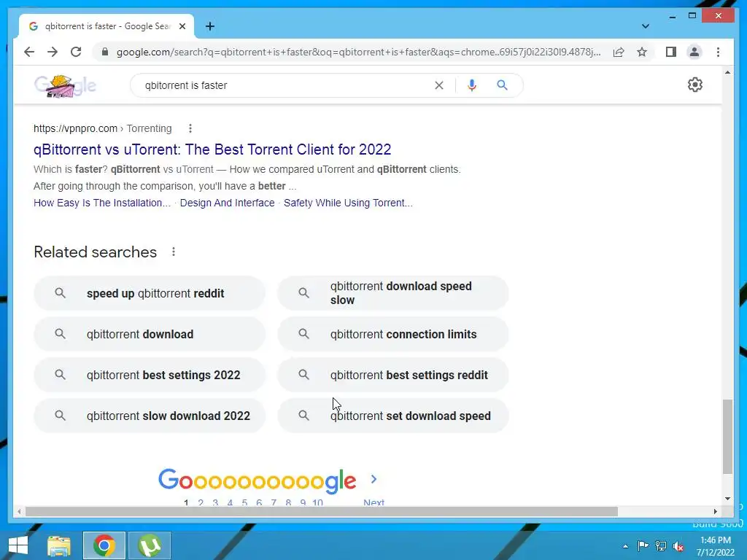Go to results page 5
The image size is (747, 560).
244,502
